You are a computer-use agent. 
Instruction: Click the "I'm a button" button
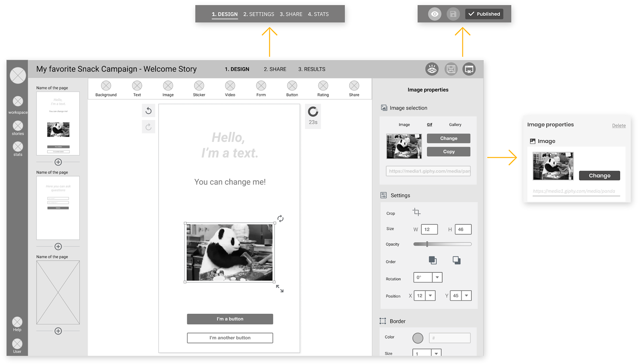pos(230,319)
